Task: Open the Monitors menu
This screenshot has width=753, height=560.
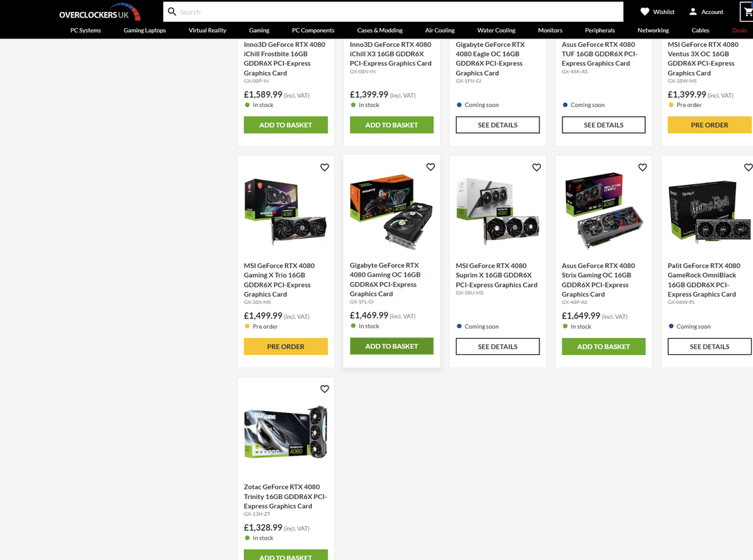Action: (x=551, y=30)
